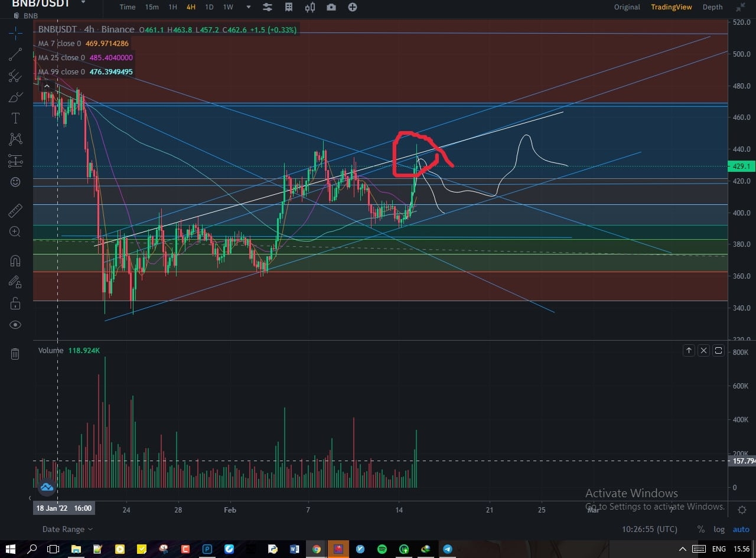Open the candlestick chart style menu
756x558 pixels.
(x=310, y=7)
